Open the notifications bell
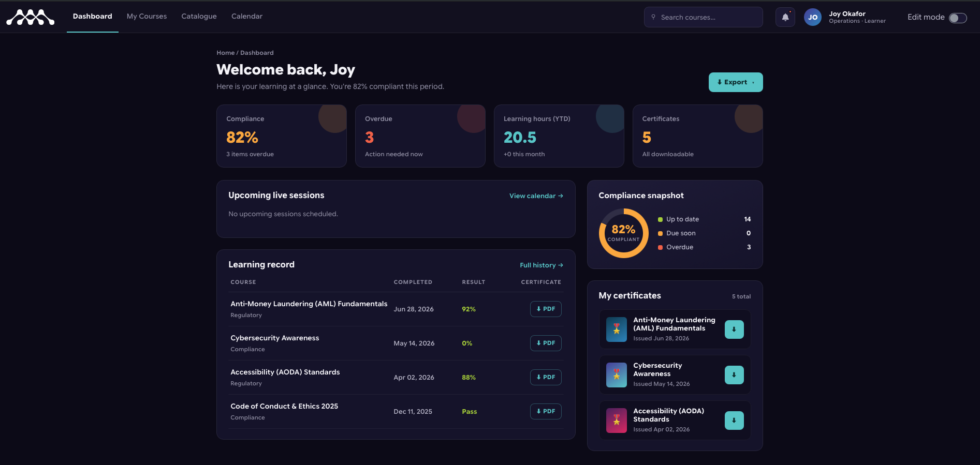 pos(785,17)
